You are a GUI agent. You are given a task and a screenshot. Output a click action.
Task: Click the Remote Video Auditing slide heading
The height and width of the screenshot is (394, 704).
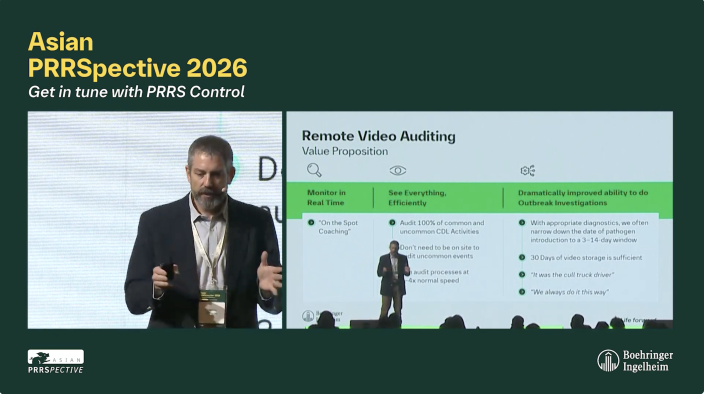[378, 136]
